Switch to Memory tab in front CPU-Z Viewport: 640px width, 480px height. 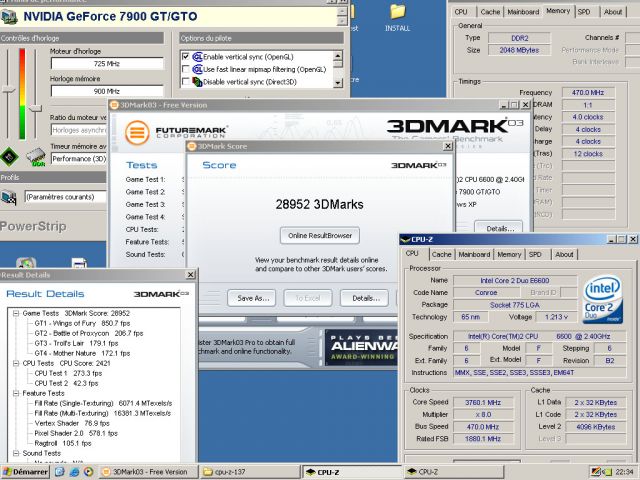click(509, 255)
